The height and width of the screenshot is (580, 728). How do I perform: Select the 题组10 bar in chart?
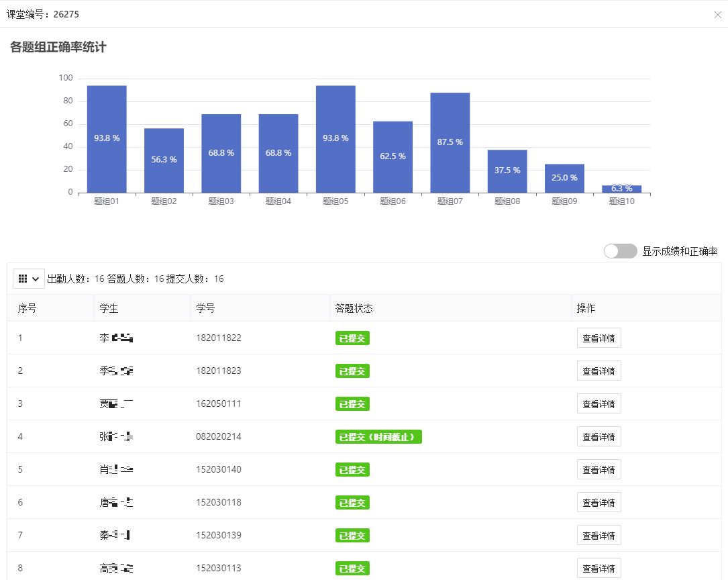(x=621, y=189)
